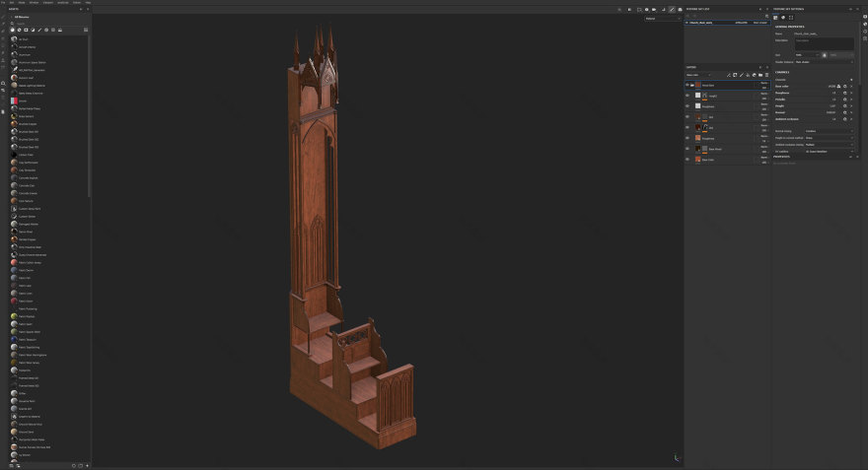This screenshot has height=470, width=868.
Task: Delete selected layer with trash icon
Action: pyautogui.click(x=766, y=75)
